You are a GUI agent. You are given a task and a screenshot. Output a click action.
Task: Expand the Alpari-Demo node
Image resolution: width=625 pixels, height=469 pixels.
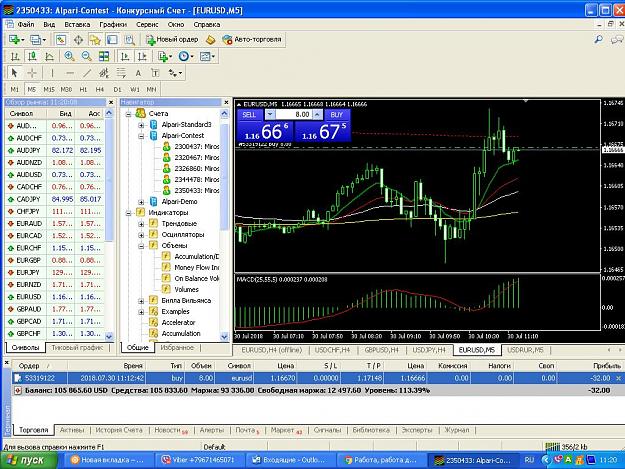[141, 202]
